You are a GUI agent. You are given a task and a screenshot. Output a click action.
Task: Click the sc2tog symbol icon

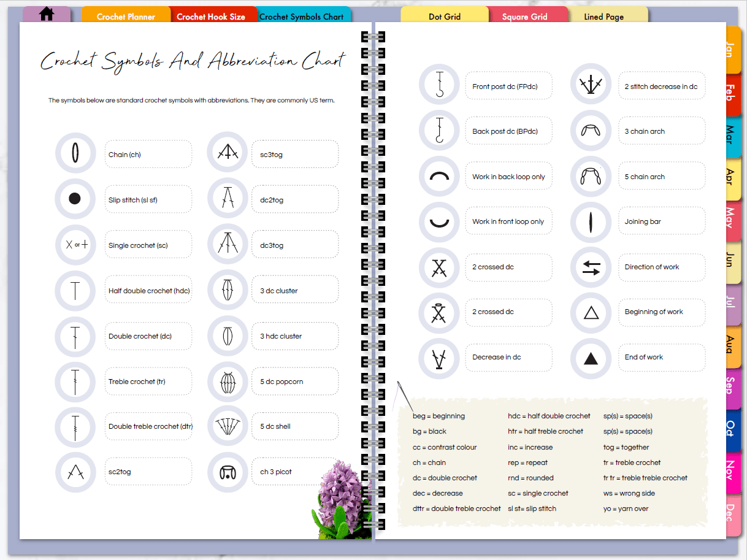point(75,471)
